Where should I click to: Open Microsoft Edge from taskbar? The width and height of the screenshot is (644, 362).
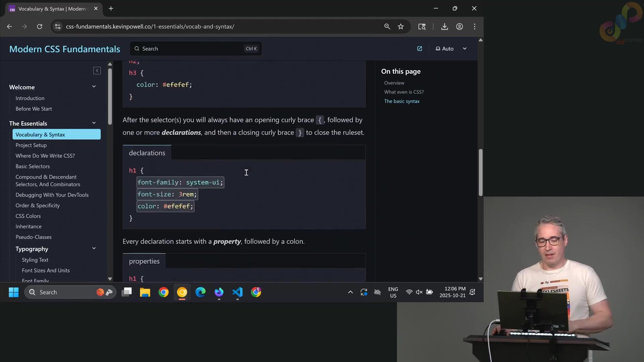[x=200, y=292]
